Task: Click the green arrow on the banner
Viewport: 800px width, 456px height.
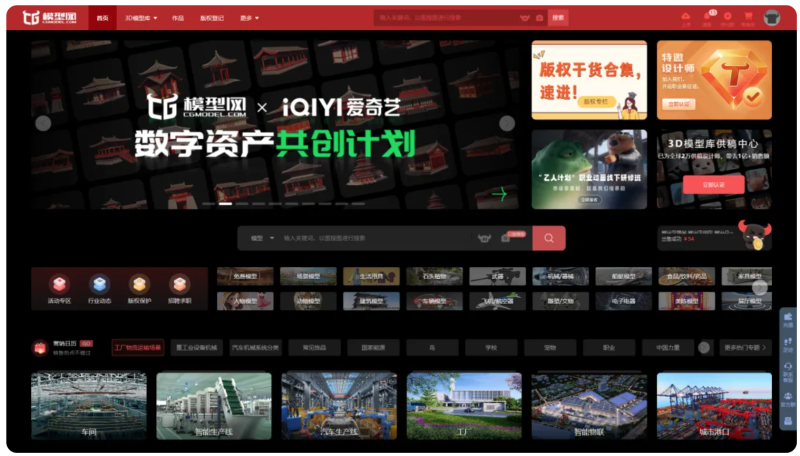Action: (x=499, y=194)
